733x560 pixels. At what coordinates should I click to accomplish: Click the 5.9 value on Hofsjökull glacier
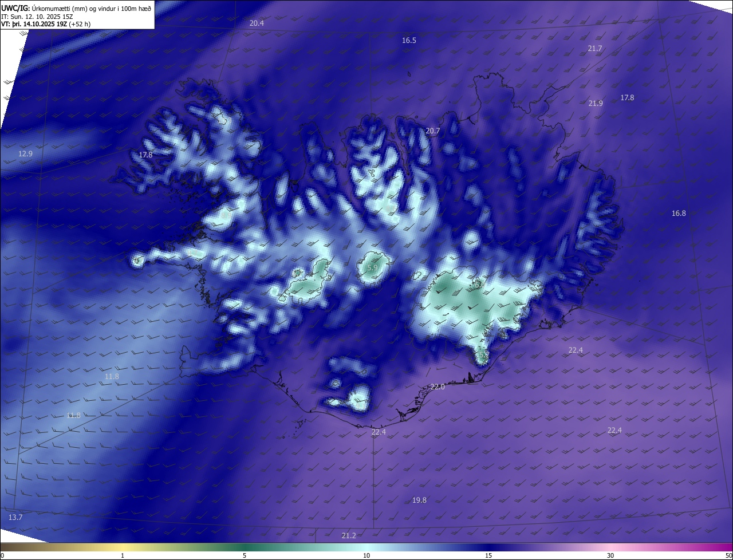tap(372, 268)
